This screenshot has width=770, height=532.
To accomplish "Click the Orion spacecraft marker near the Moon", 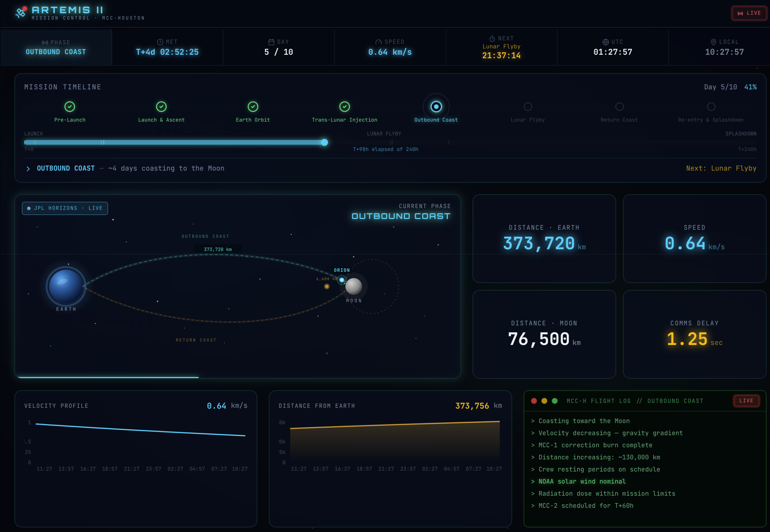I will click(x=342, y=280).
